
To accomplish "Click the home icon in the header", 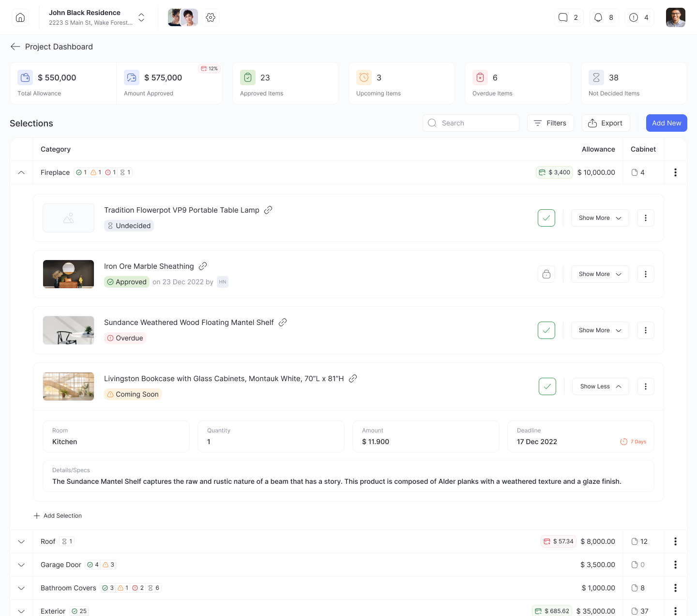I will pyautogui.click(x=20, y=17).
